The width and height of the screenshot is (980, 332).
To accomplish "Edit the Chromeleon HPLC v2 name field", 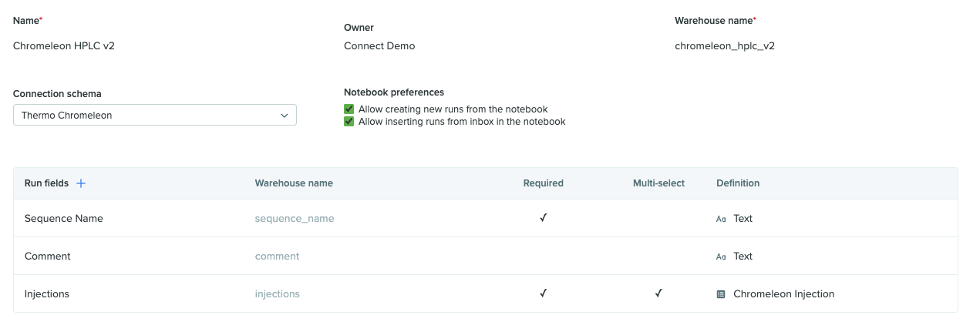I will coord(64,45).
